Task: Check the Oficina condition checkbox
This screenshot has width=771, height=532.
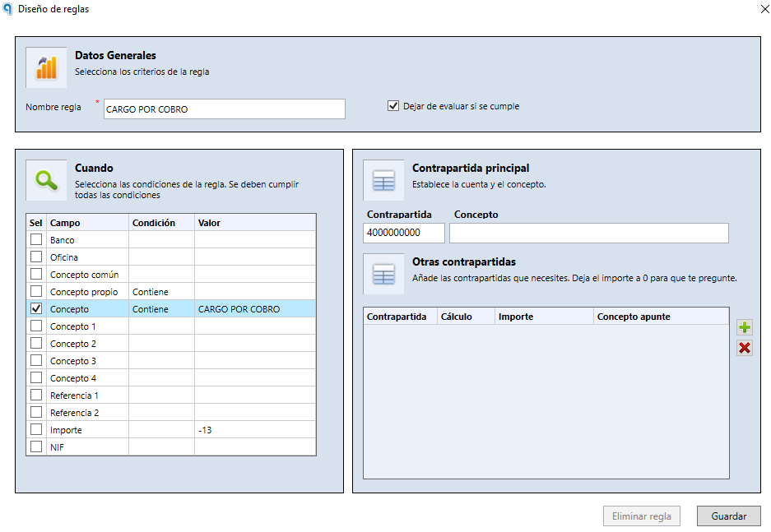Action: [x=36, y=257]
